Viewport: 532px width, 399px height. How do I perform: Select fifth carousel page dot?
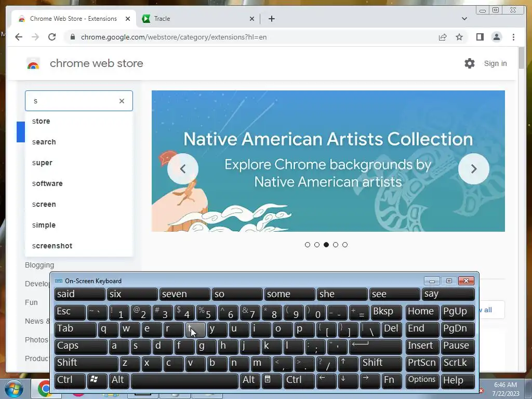(x=345, y=245)
